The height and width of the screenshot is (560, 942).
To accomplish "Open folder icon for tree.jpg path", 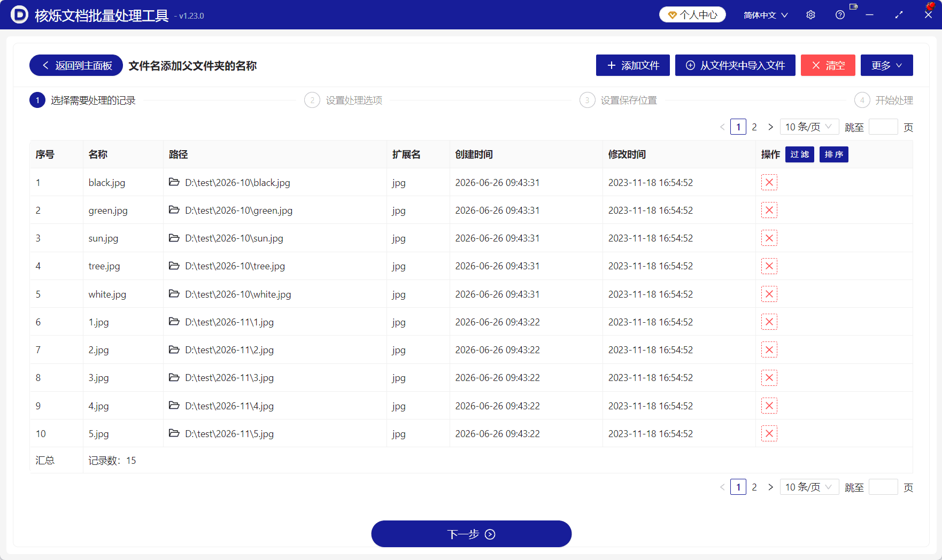I will pyautogui.click(x=174, y=266).
